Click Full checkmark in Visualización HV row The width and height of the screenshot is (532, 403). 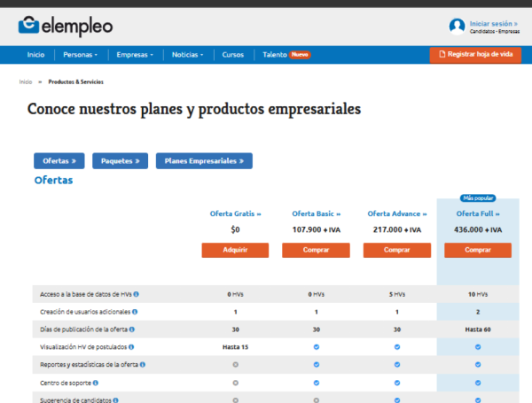[478, 346]
